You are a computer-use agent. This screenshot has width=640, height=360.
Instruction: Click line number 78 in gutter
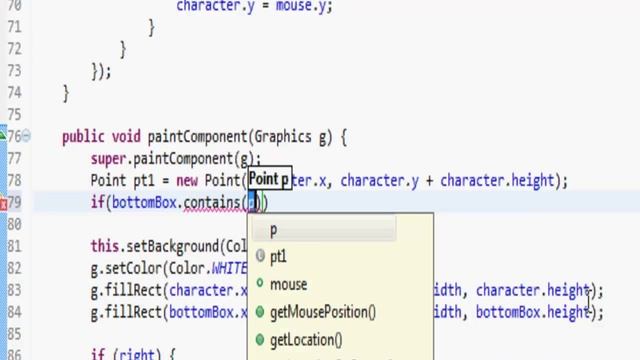point(14,180)
